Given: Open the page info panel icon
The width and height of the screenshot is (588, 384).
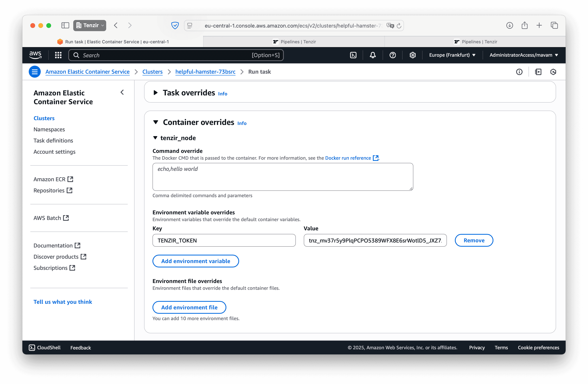Looking at the screenshot, I should [x=519, y=72].
